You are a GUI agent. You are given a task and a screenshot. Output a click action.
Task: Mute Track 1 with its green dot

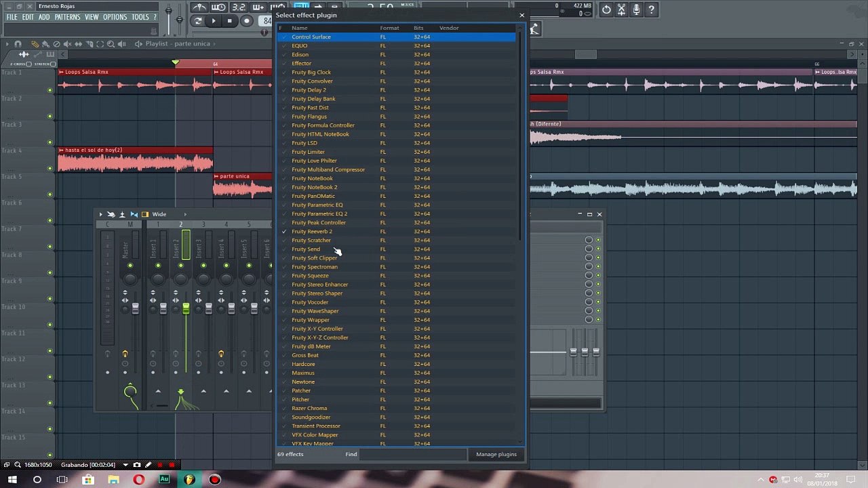[50, 90]
